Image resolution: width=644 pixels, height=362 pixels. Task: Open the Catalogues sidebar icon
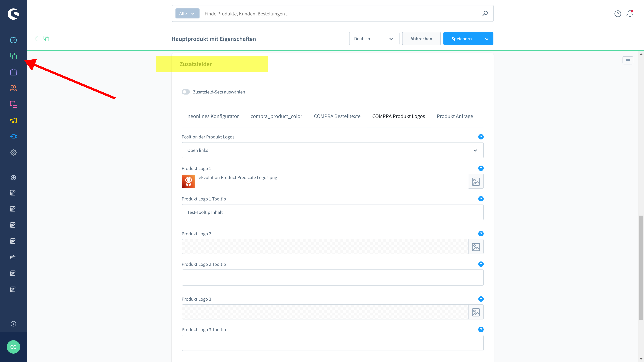click(13, 56)
